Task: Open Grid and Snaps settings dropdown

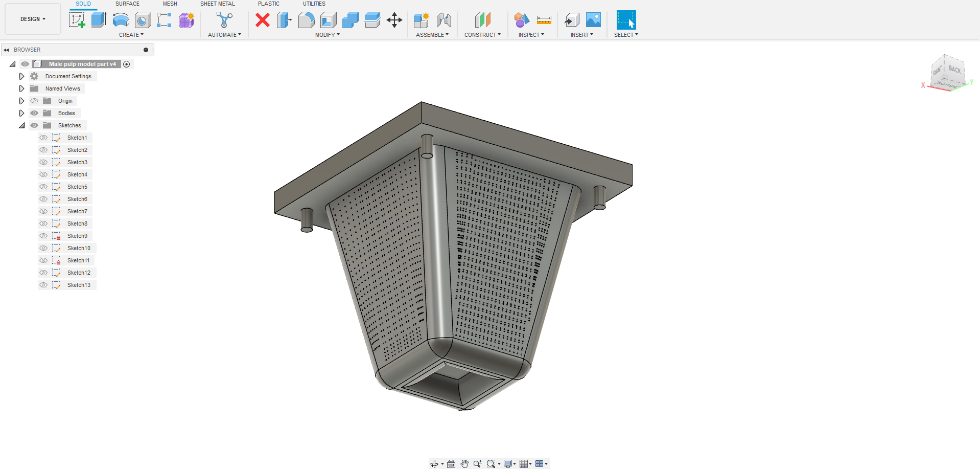Action: 526,464
